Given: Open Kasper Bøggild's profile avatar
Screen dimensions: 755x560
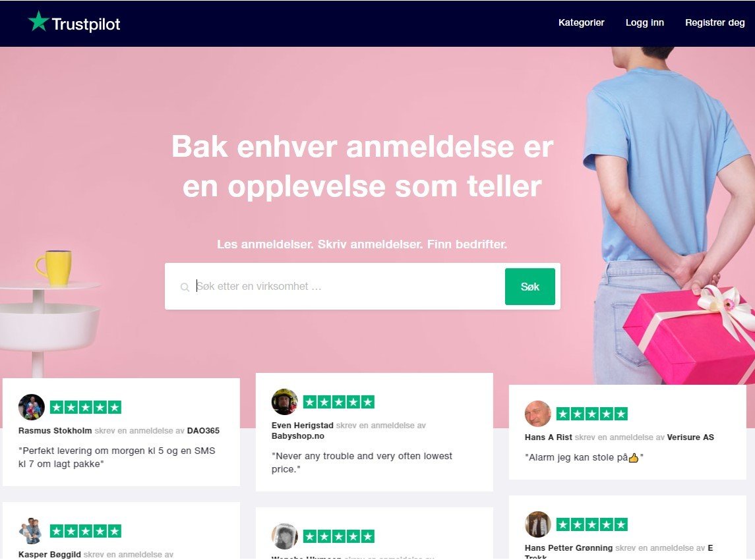Looking at the screenshot, I should point(31,530).
